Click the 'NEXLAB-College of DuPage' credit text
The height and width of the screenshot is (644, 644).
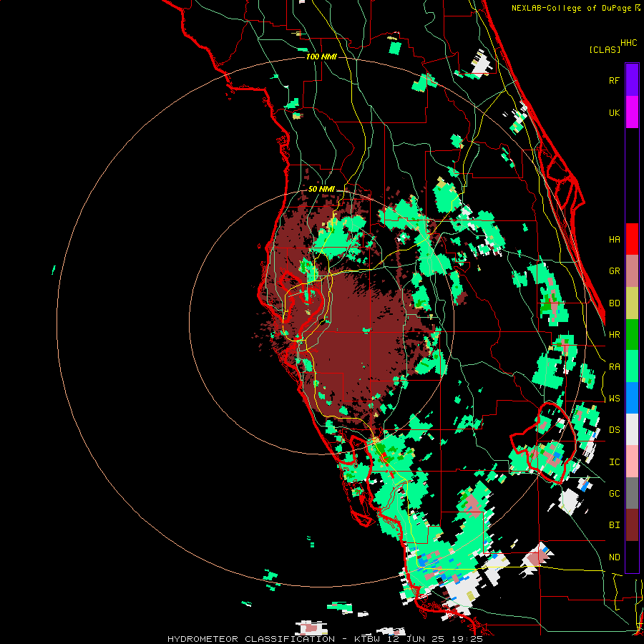(572, 8)
